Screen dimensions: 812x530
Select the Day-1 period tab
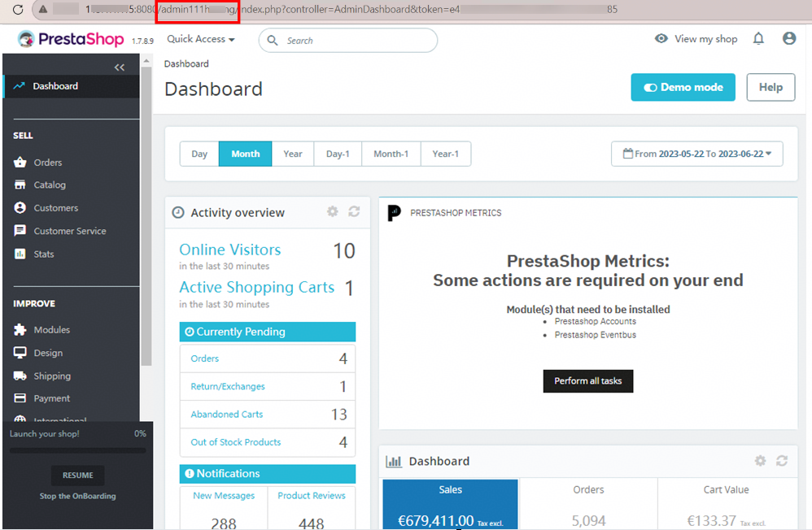[x=338, y=154]
